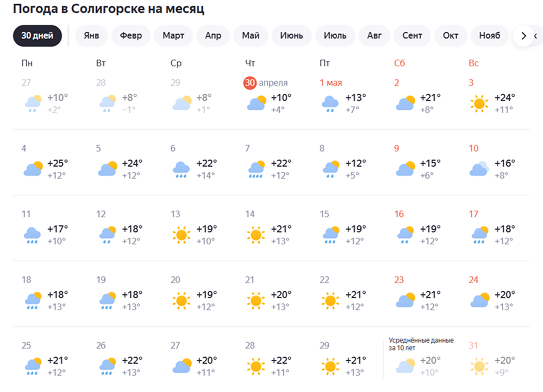Open the forecast for 1 мая
The image size is (543, 392).
click(x=330, y=83)
